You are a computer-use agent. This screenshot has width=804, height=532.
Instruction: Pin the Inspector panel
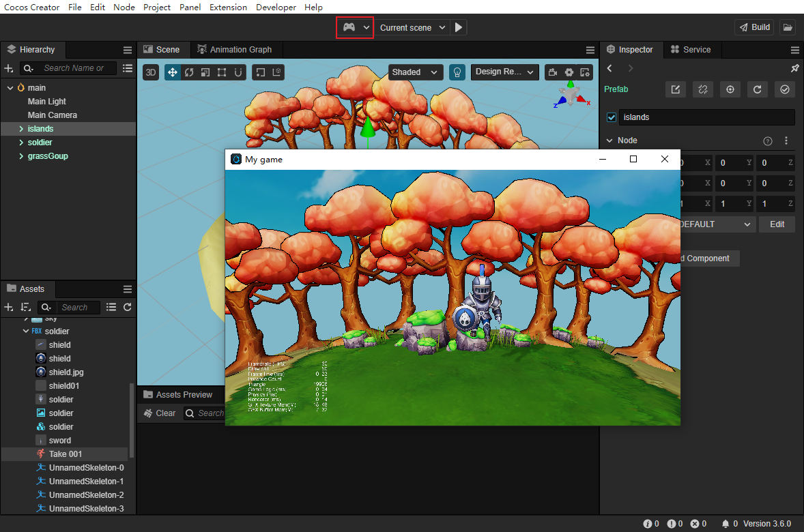coord(794,69)
